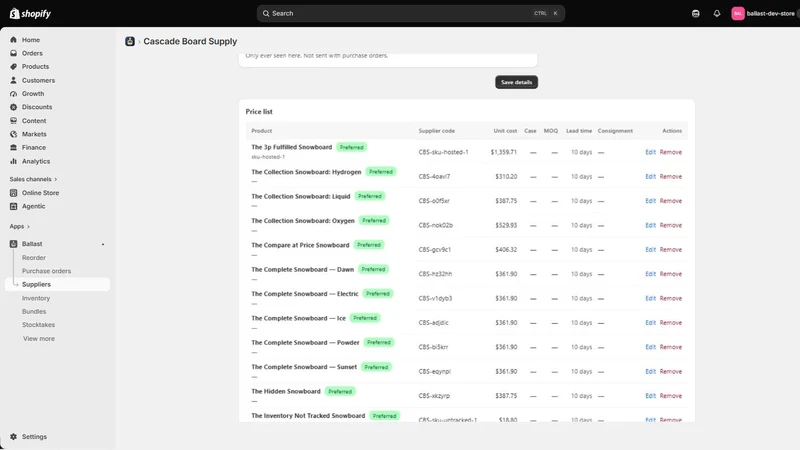Edit The Complete Snowboard — Dawn row
Viewport: 800px width, 450px height.
click(651, 274)
